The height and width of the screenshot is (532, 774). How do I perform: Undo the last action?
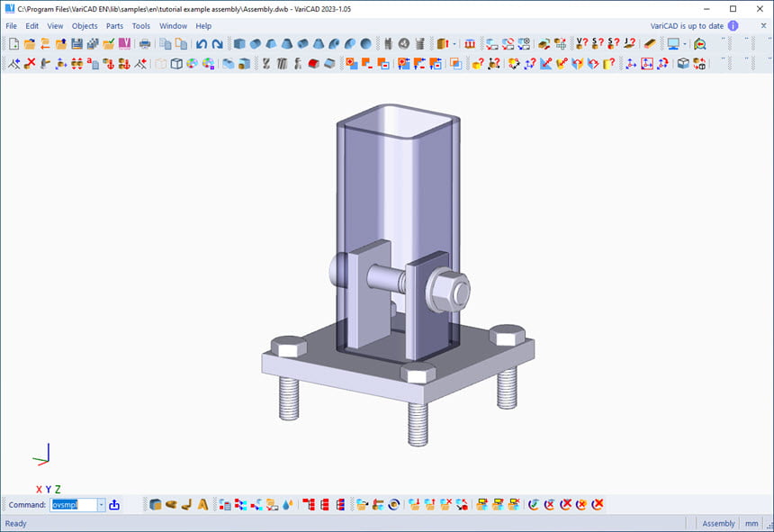pyautogui.click(x=202, y=44)
